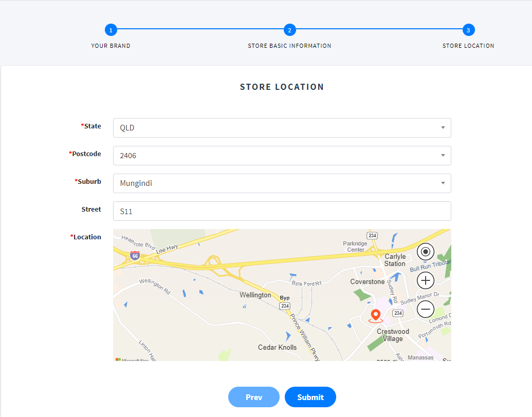The image size is (532, 417).
Task: Click the Carlyle Station label on map
Action: [x=395, y=260]
